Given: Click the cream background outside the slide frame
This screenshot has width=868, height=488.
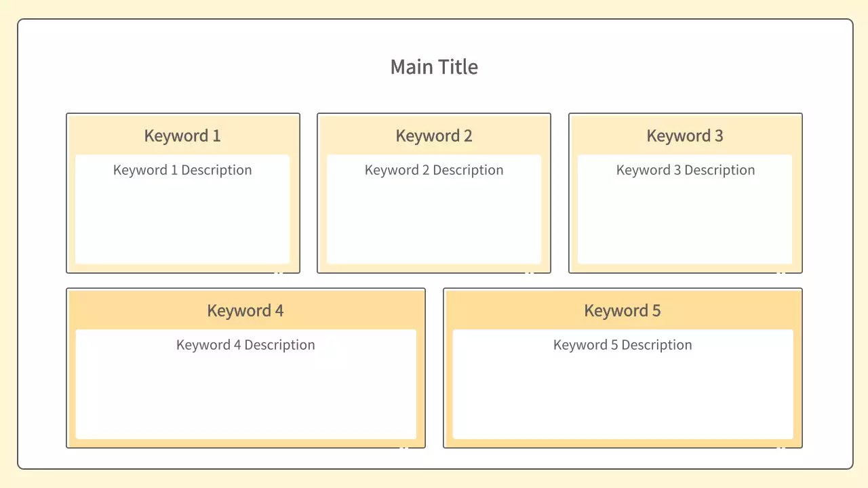Looking at the screenshot, I should [8, 244].
